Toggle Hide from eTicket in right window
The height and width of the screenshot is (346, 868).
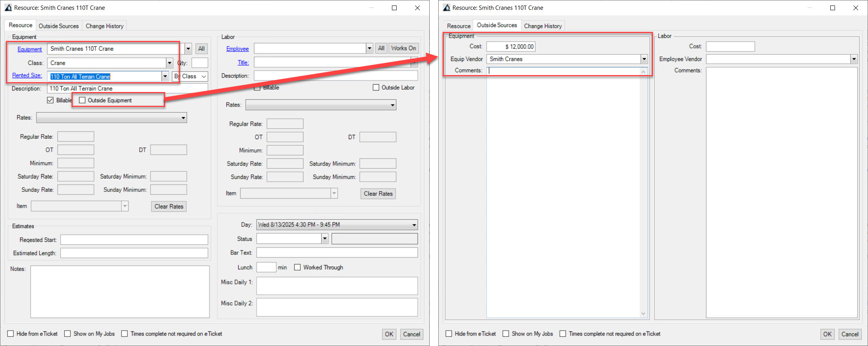(449, 334)
